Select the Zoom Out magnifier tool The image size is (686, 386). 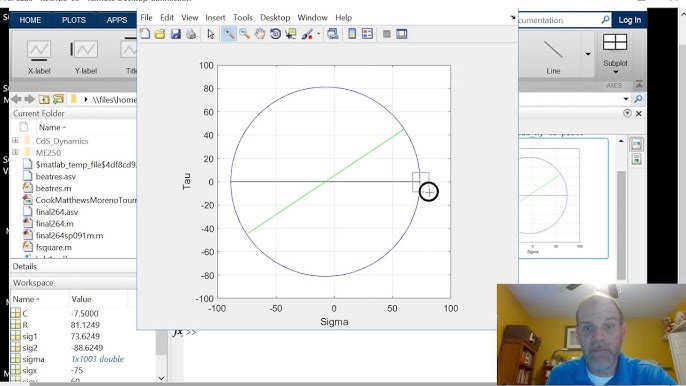pos(244,34)
